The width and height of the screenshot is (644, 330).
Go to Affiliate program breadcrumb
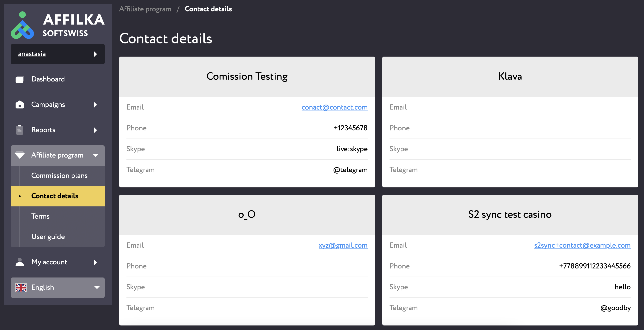tap(145, 9)
